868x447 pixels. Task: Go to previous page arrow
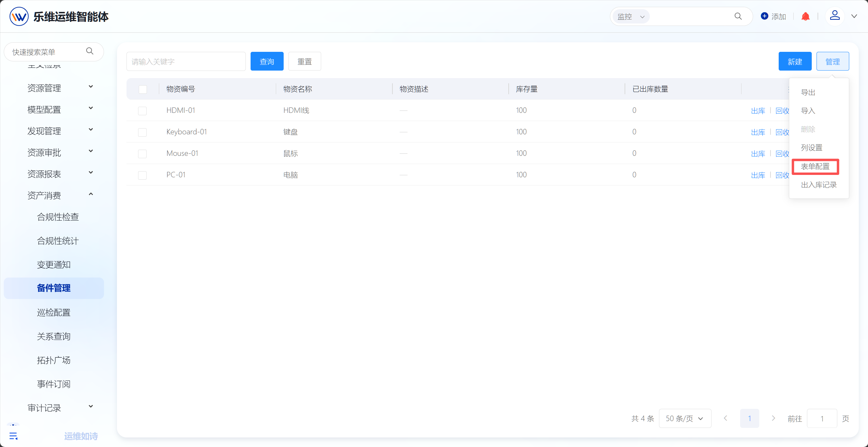[x=725, y=418]
